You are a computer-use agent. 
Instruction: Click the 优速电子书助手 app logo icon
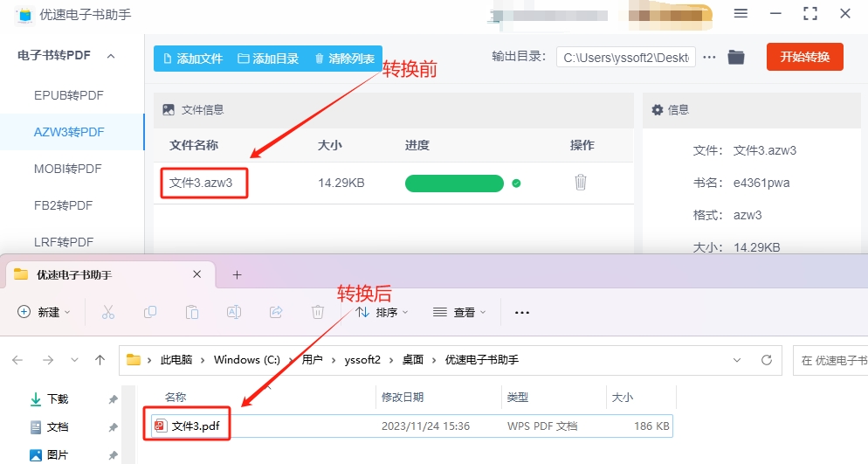(x=24, y=15)
